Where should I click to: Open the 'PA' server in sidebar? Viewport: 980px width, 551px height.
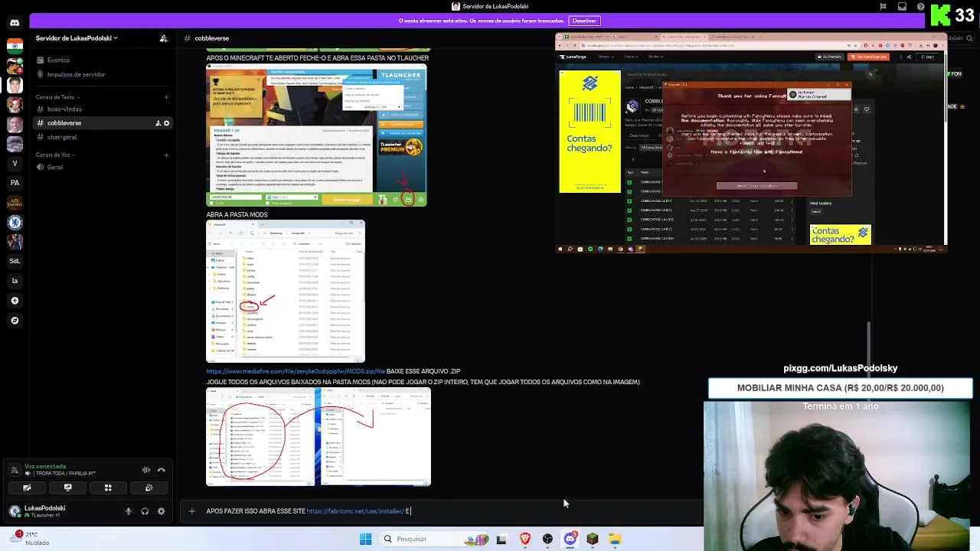(x=15, y=182)
